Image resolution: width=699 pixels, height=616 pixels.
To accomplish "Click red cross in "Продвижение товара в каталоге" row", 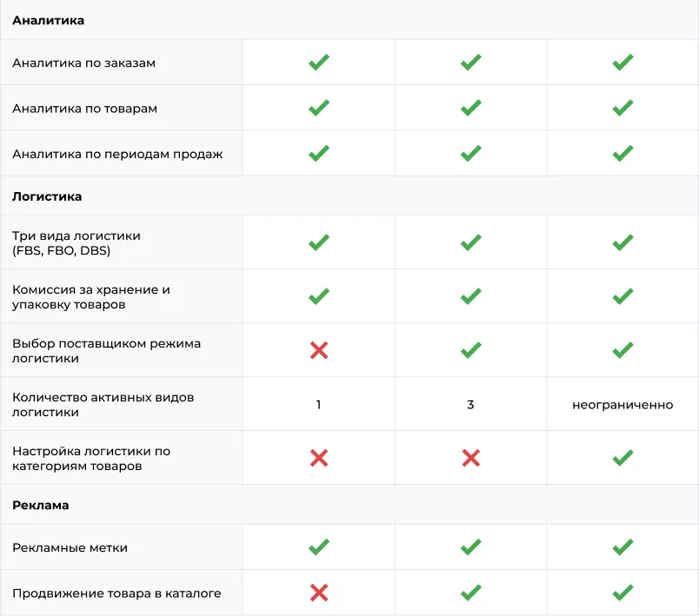I will click(x=319, y=593).
